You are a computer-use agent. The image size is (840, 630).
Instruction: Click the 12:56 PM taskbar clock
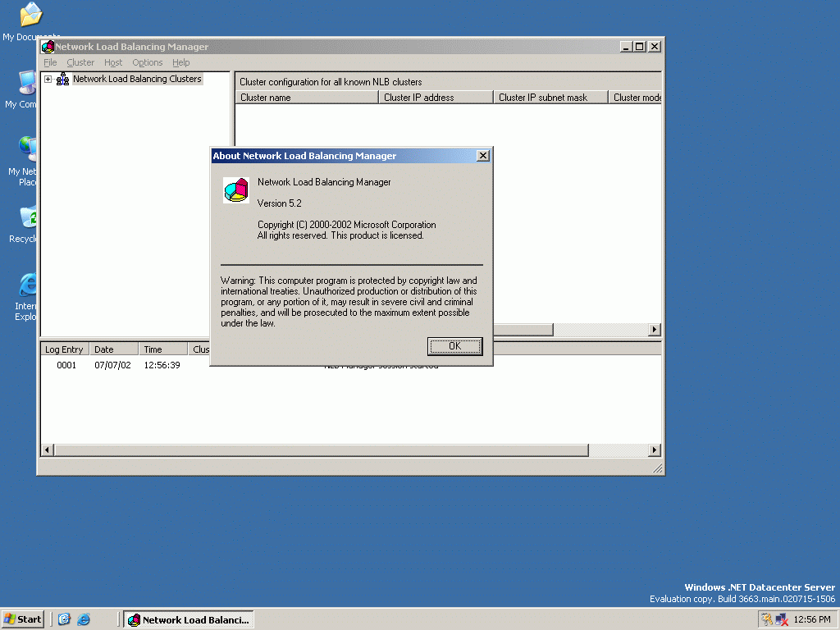(812, 620)
